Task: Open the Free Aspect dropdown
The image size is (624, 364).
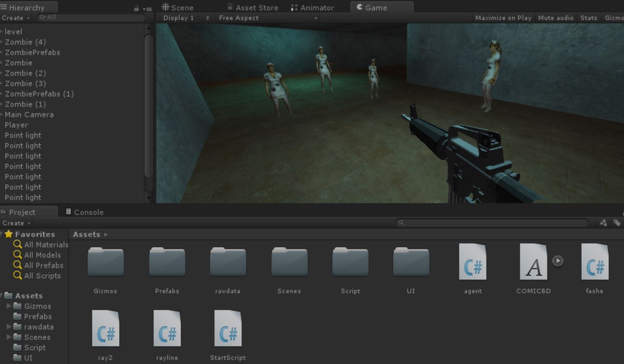Action: point(268,18)
